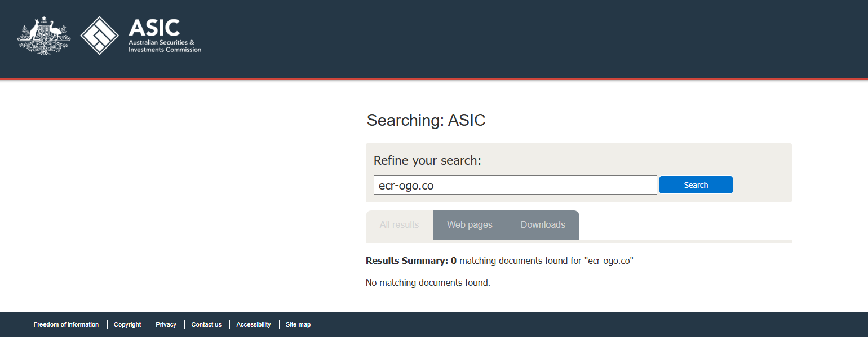The width and height of the screenshot is (868, 339).
Task: Click the ASIC diamond logo icon
Action: point(100,36)
